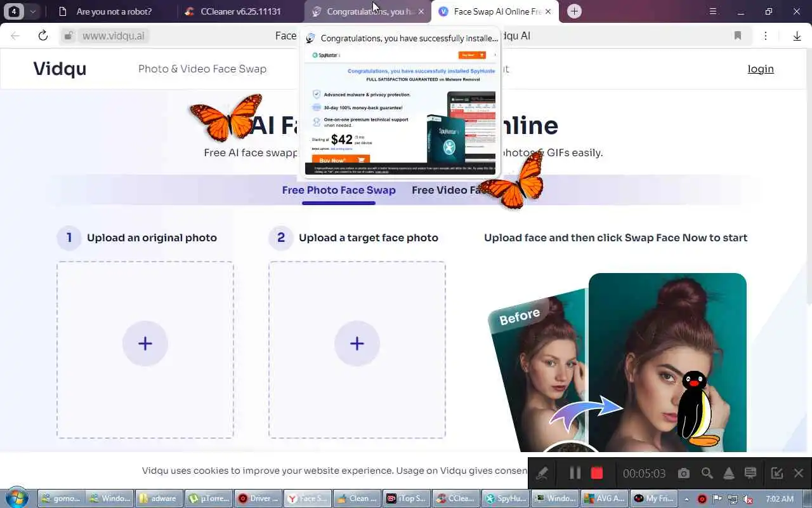
Task: Open Action Center flag tray icon
Action: [717, 499]
